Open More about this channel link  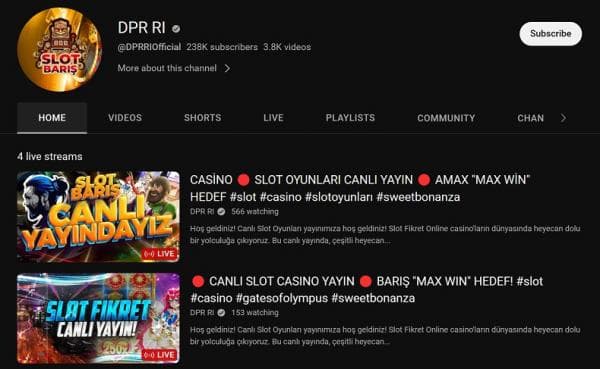pos(167,68)
